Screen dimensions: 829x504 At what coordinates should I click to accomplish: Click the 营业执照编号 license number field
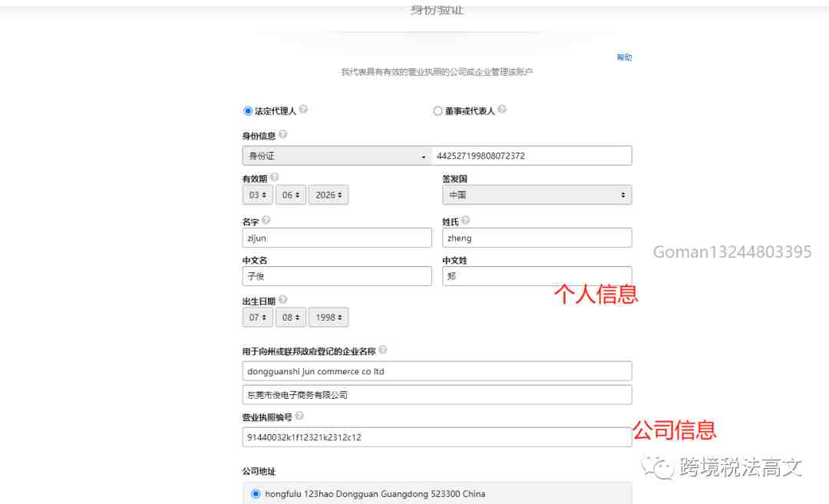[438, 437]
